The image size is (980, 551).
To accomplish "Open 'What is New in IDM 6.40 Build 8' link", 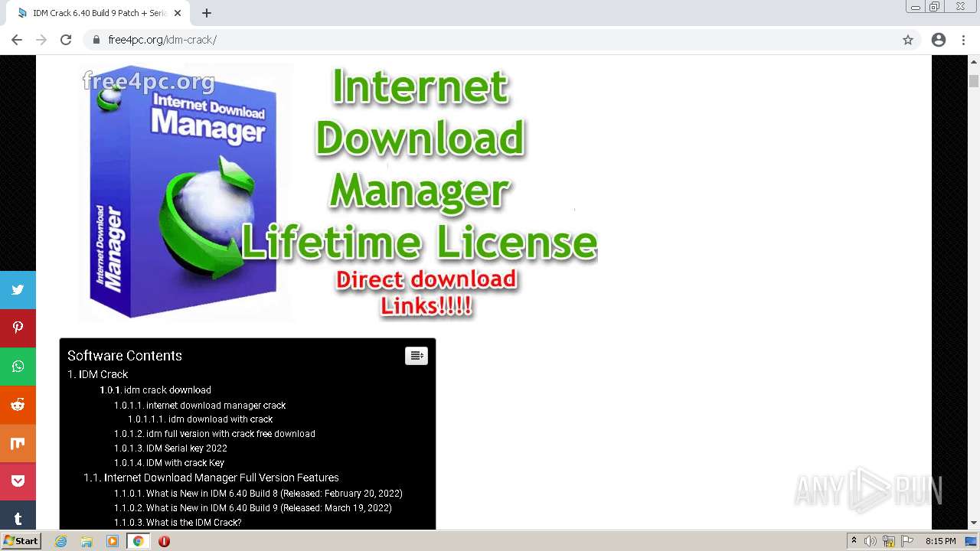I will pos(258,494).
